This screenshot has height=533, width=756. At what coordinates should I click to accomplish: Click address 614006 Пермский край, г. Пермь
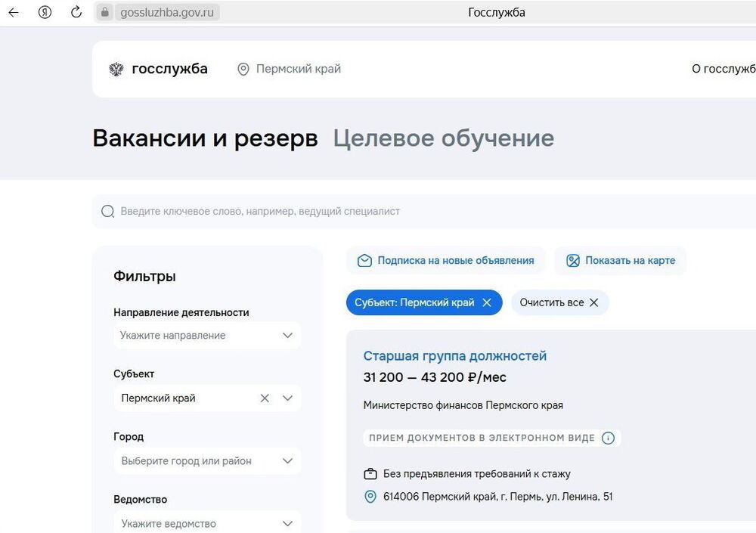point(497,497)
